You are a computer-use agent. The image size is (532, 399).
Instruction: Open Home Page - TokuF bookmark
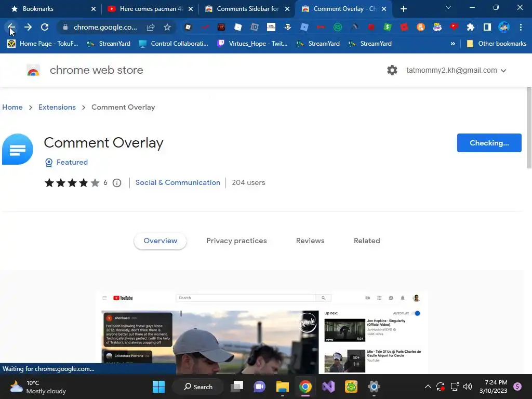pyautogui.click(x=43, y=44)
